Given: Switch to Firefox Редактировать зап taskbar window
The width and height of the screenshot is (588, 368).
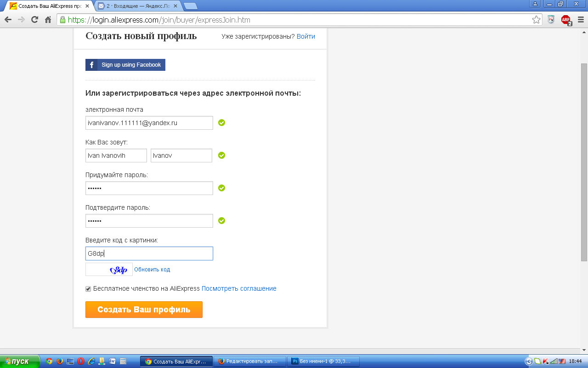Looking at the screenshot, I should point(249,362).
